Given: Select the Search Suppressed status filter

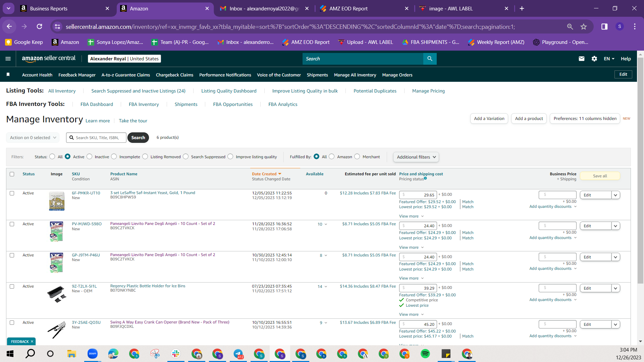Looking at the screenshot, I should 186,157.
